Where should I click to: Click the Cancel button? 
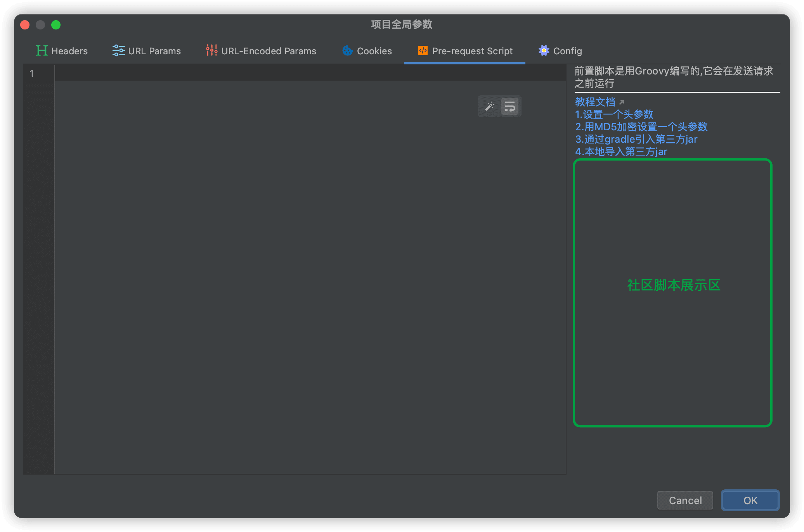[x=684, y=500]
